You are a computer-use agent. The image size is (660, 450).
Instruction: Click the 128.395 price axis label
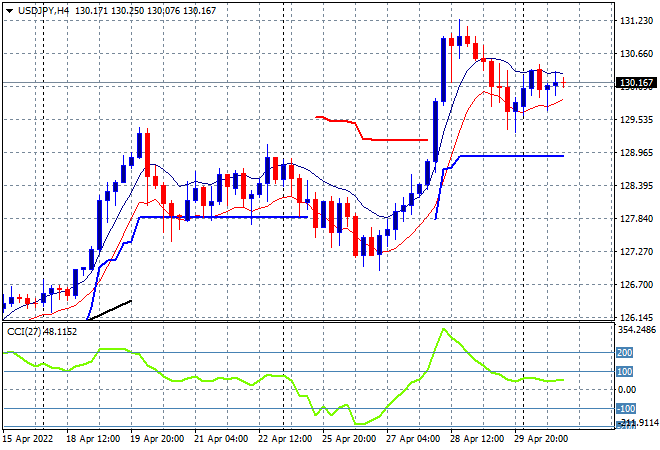pyautogui.click(x=637, y=186)
